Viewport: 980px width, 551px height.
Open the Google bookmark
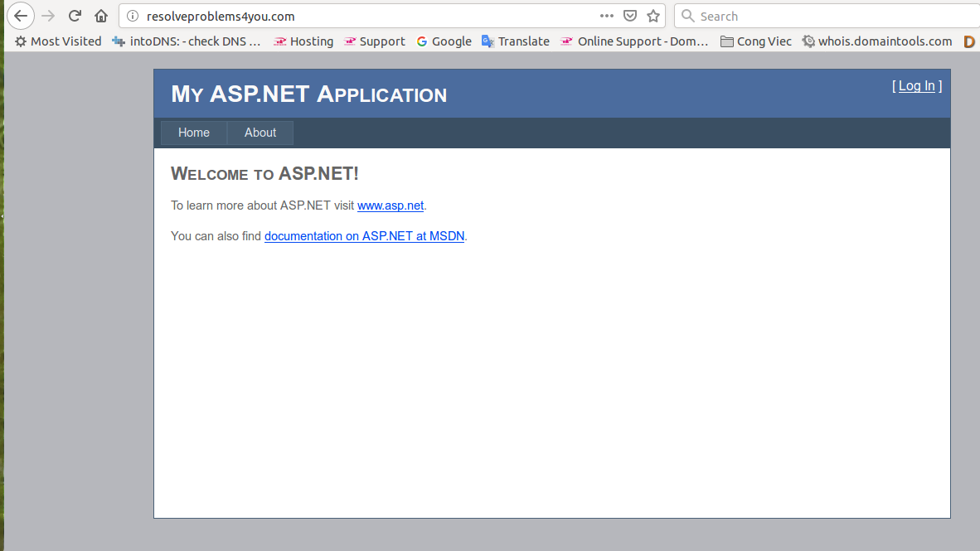pyautogui.click(x=444, y=41)
